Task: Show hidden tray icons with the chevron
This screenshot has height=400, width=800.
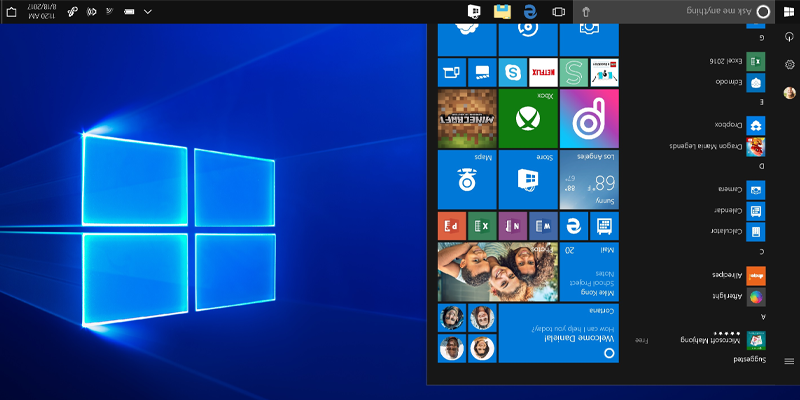Action: pyautogui.click(x=147, y=12)
